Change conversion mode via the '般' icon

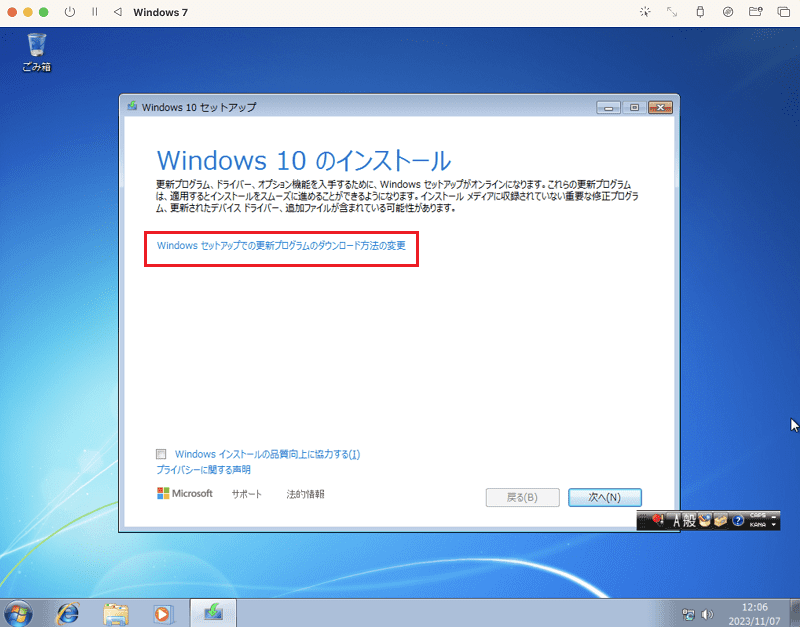coord(689,521)
